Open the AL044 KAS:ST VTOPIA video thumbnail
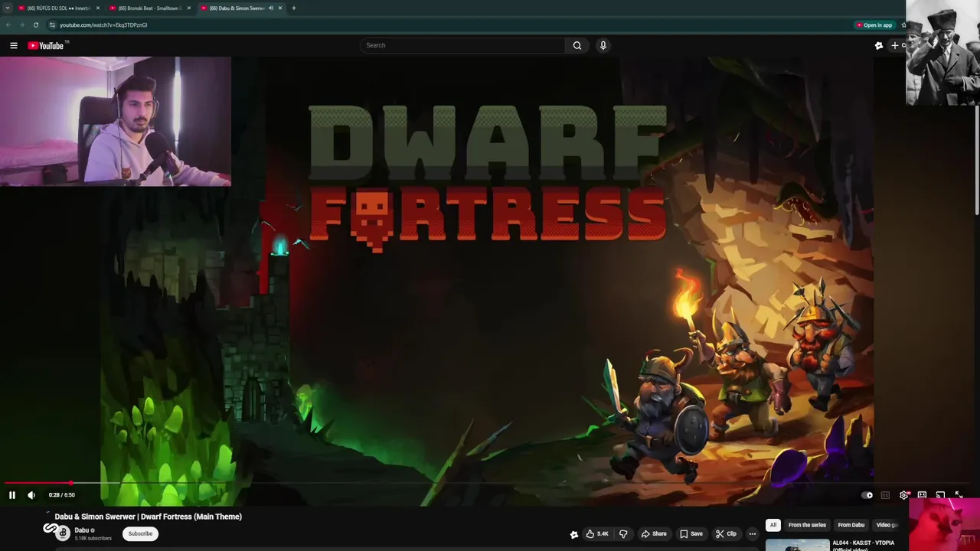Image resolution: width=980 pixels, height=551 pixels. (797, 545)
